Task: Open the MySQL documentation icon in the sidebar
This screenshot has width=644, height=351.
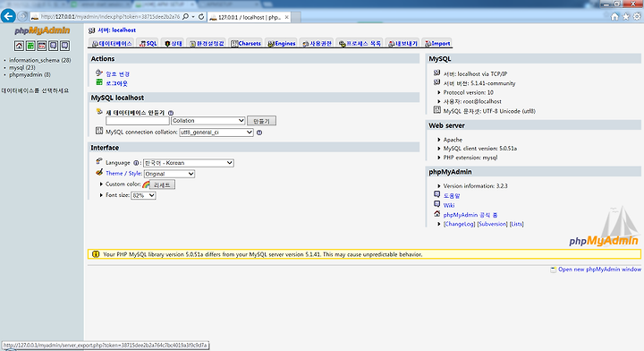Action: click(65, 46)
